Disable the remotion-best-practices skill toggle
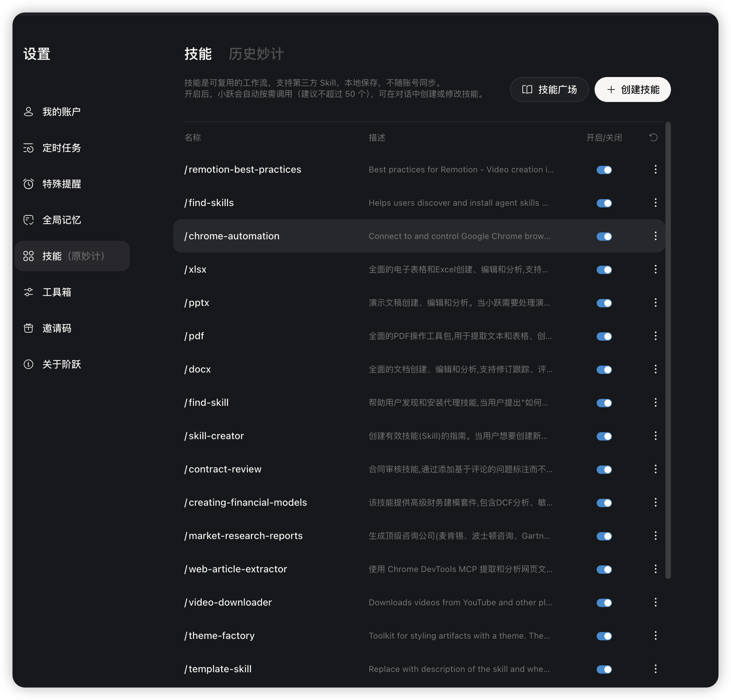The width and height of the screenshot is (731, 700). (x=604, y=170)
